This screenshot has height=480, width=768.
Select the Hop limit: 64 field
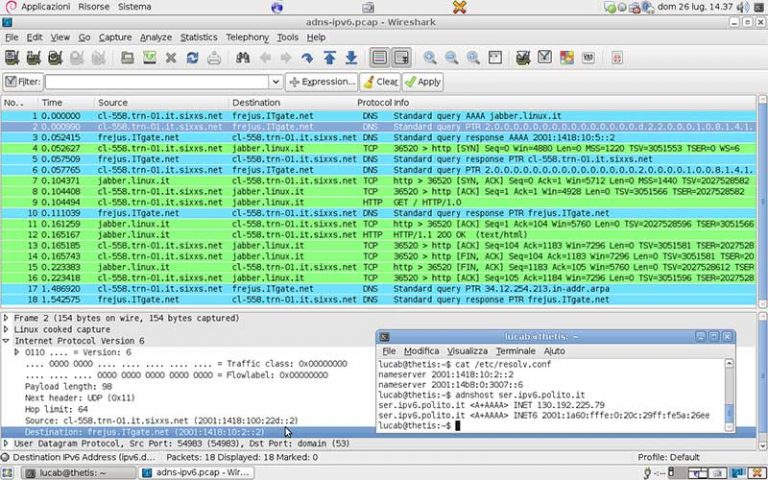point(56,409)
